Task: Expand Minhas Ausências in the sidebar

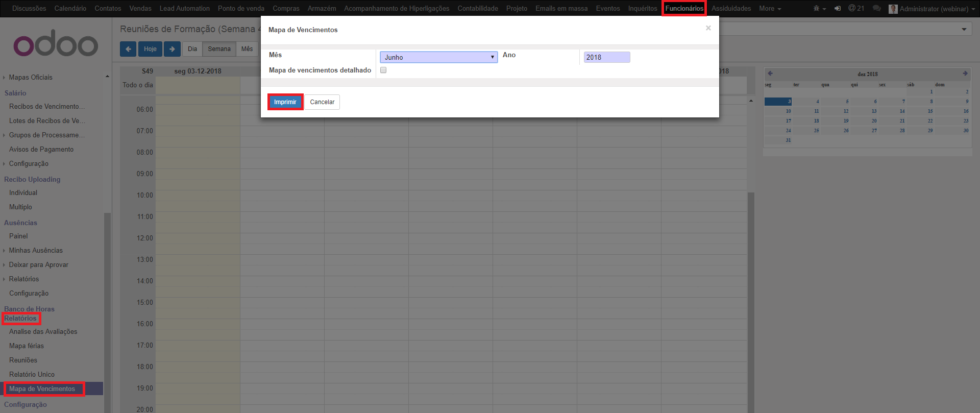Action: [x=36, y=251]
